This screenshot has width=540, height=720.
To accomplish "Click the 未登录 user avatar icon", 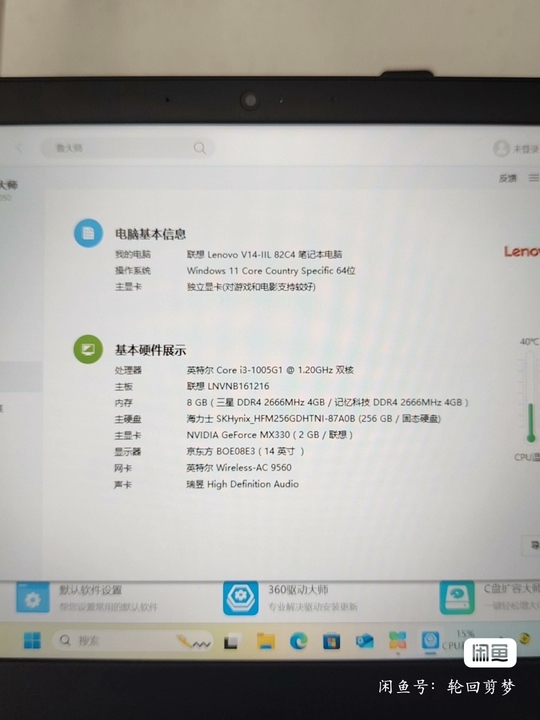I will (x=501, y=148).
